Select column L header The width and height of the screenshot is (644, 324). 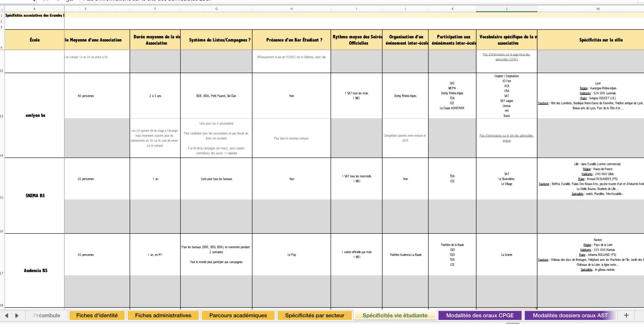click(x=507, y=9)
